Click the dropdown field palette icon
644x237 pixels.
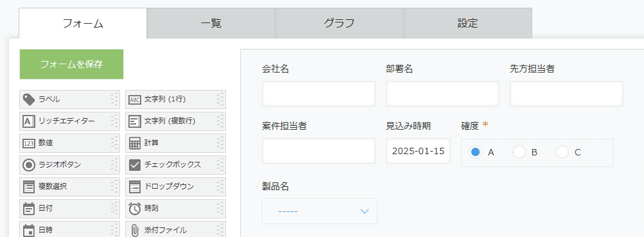135,187
